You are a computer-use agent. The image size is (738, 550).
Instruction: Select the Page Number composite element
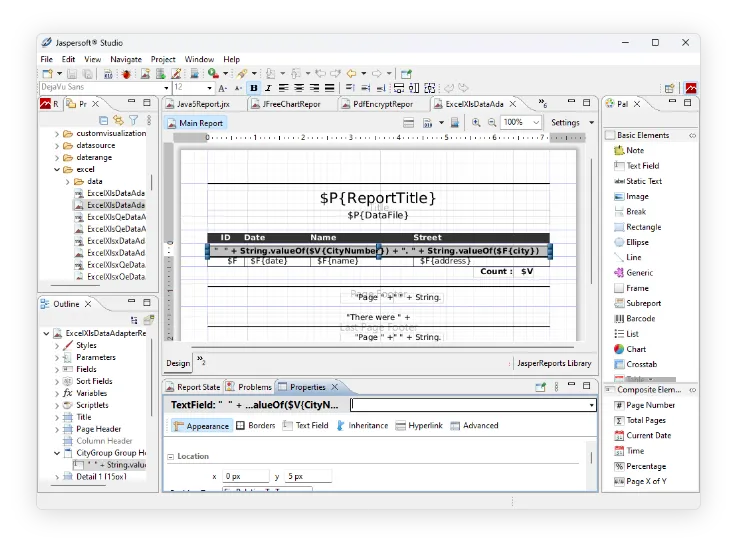650,405
